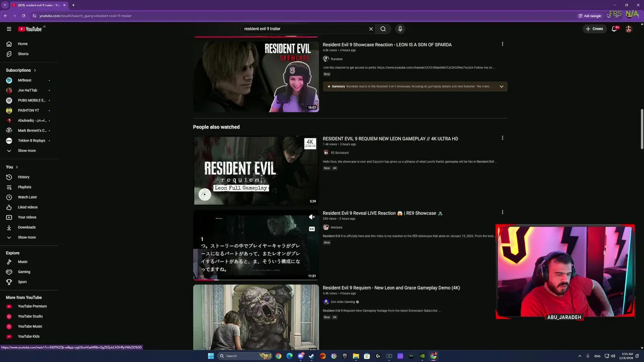The height and width of the screenshot is (362, 644).
Task: Click the taskbar Search box
Action: (246, 356)
